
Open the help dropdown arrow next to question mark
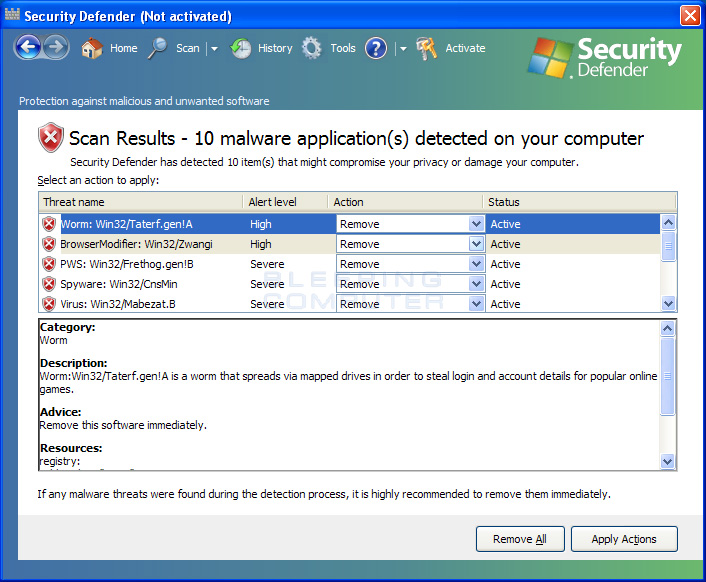tap(403, 49)
